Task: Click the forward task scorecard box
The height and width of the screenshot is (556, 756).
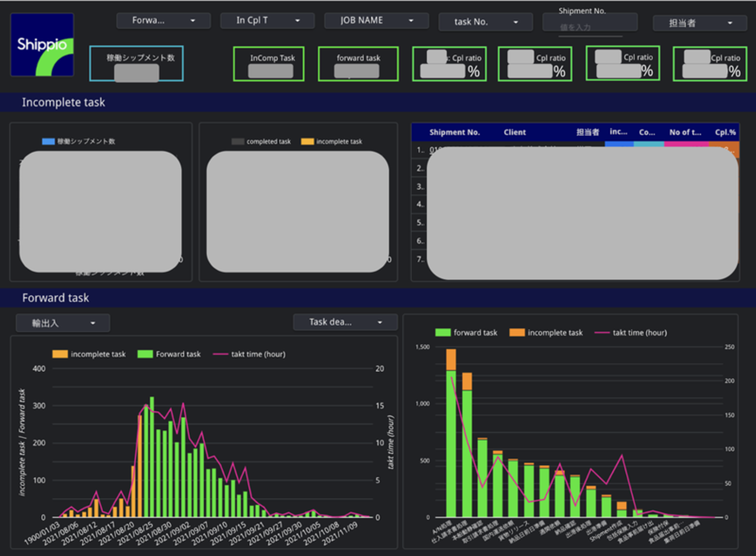Action: [x=358, y=64]
